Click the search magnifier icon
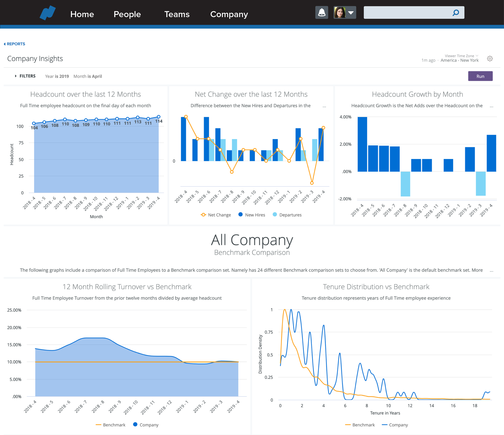Screen dimensions: 504x435 tap(456, 12)
